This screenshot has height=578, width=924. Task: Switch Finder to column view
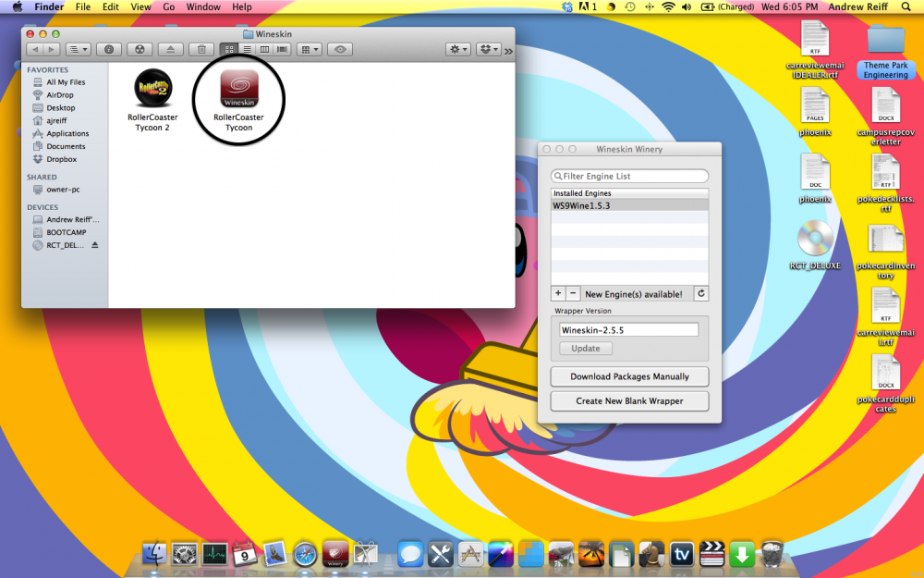[264, 49]
